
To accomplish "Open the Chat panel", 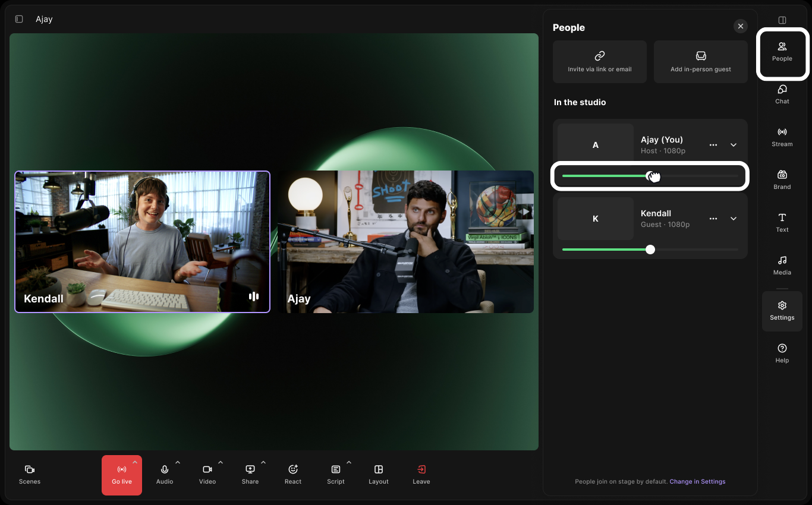I will [782, 94].
